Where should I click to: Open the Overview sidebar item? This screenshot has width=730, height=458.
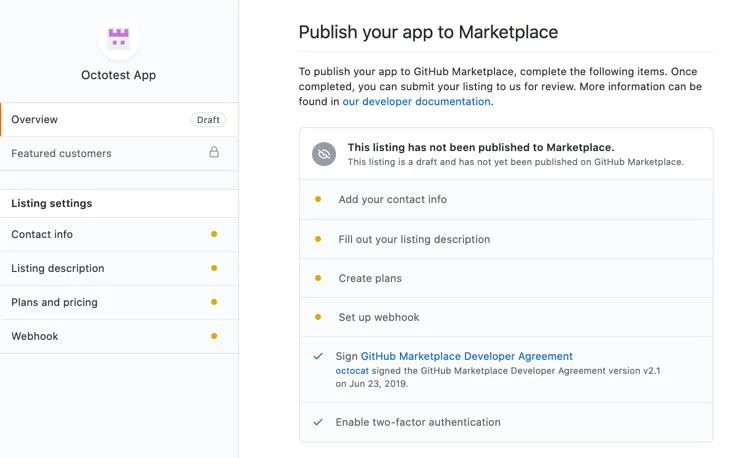pyautogui.click(x=120, y=120)
